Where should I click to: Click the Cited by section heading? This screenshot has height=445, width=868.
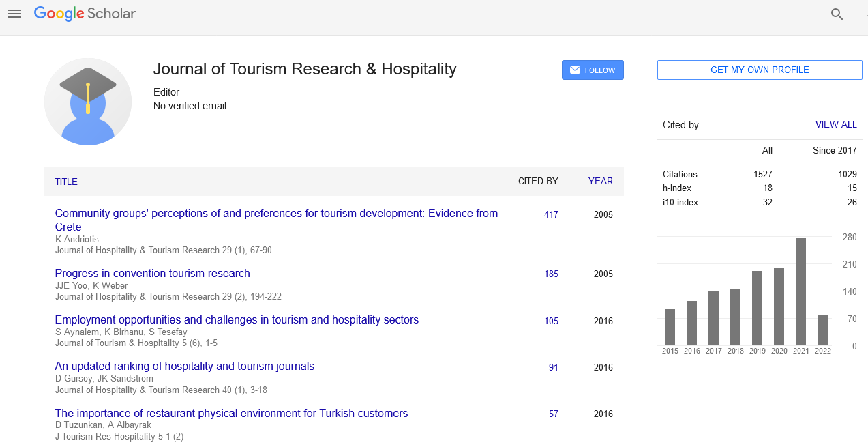click(680, 125)
